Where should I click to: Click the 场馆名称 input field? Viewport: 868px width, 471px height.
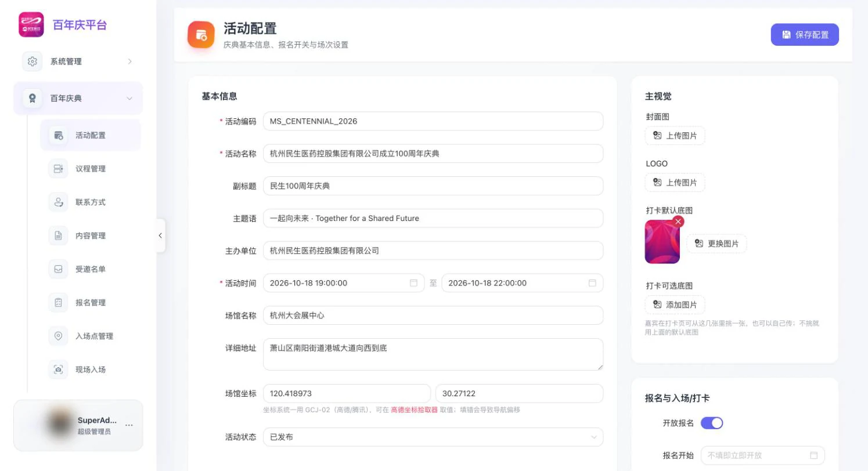point(433,316)
